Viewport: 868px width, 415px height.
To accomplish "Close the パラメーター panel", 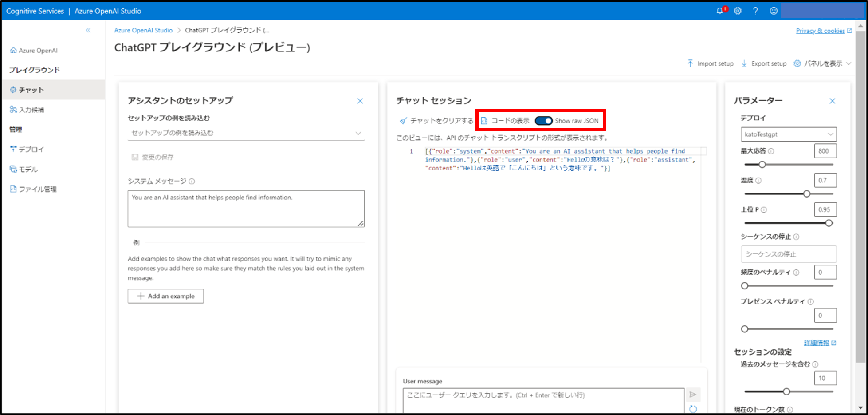I will [x=832, y=101].
